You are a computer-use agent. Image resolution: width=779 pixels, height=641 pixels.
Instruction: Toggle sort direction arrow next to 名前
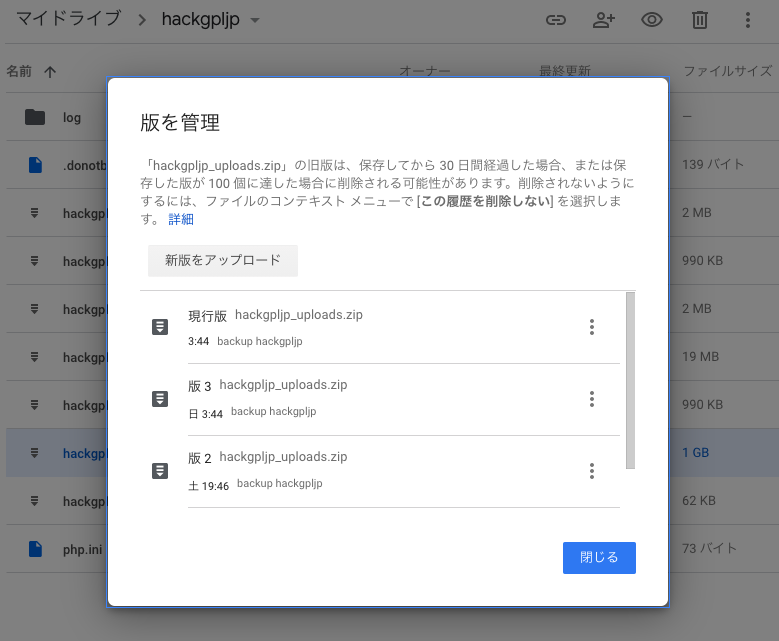(50, 72)
